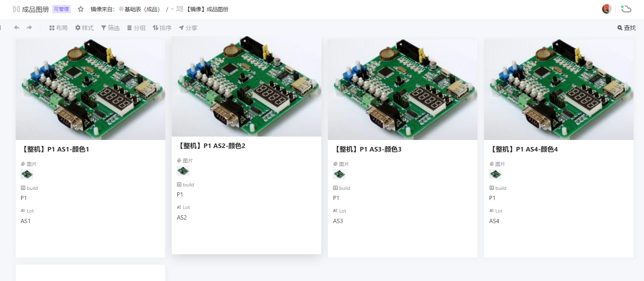Click the redo arrow icon
This screenshot has height=281, width=644.
pos(29,28)
